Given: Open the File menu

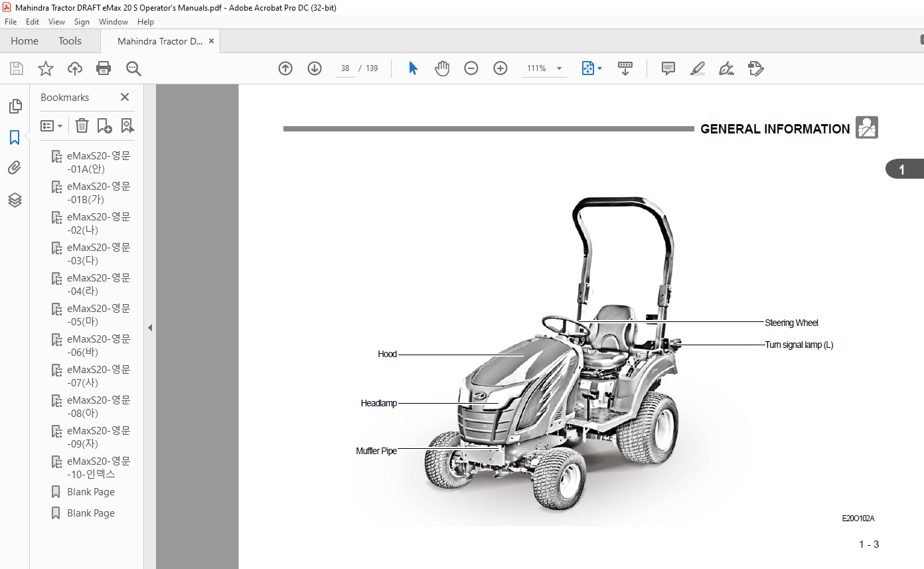Looking at the screenshot, I should point(11,22).
